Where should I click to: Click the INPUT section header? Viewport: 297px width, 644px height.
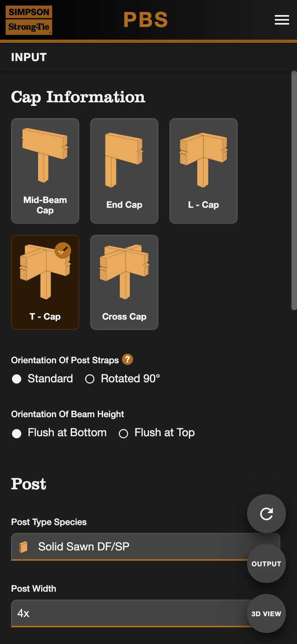pos(29,57)
